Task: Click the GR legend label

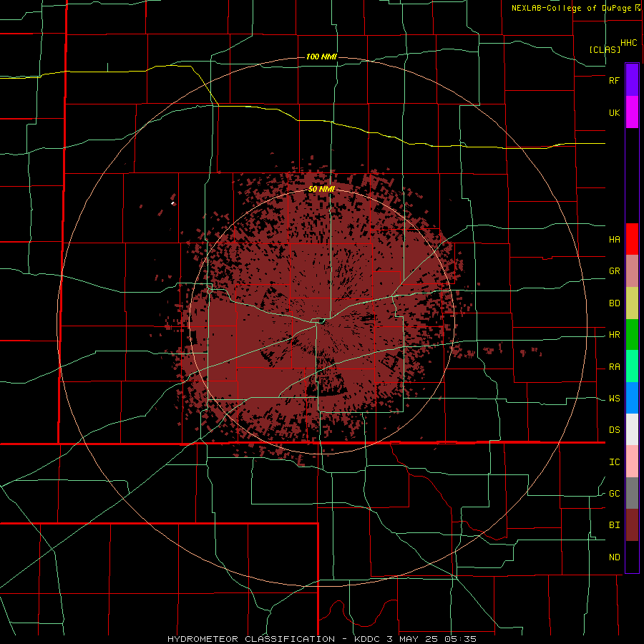Action: click(614, 271)
